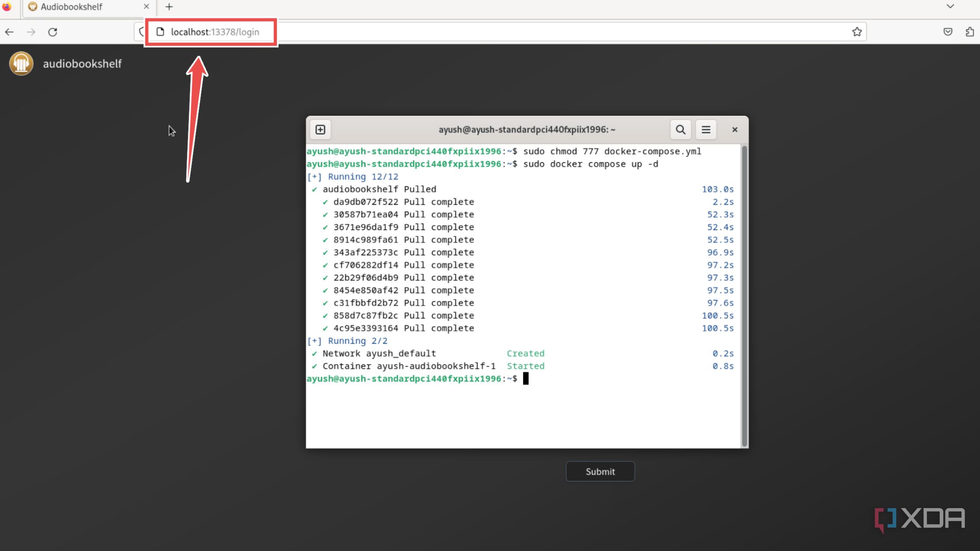Image resolution: width=980 pixels, height=551 pixels.
Task: Click the Submit button
Action: [x=600, y=471]
